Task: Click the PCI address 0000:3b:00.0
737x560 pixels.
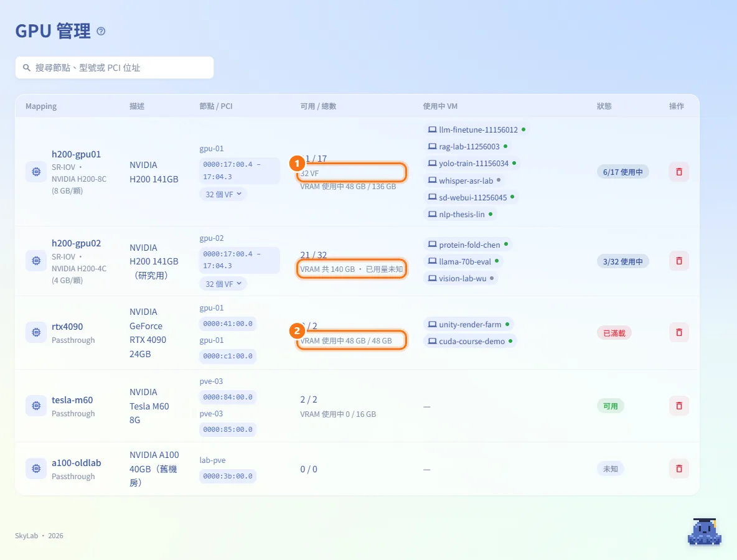Action: 228,476
